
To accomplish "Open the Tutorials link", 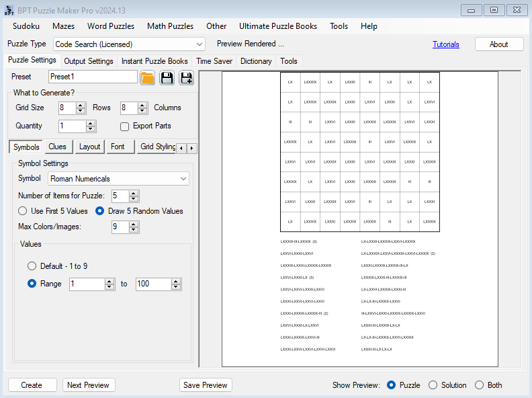I will 446,44.
